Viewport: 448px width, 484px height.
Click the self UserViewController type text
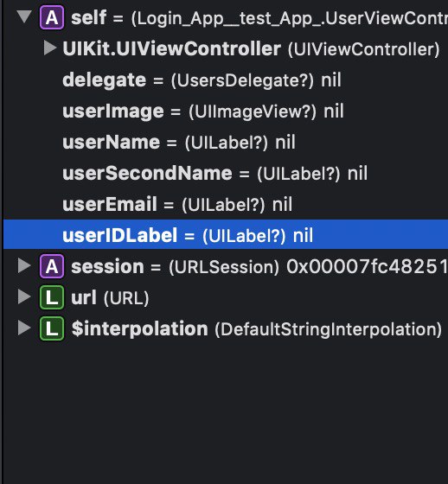289,18
